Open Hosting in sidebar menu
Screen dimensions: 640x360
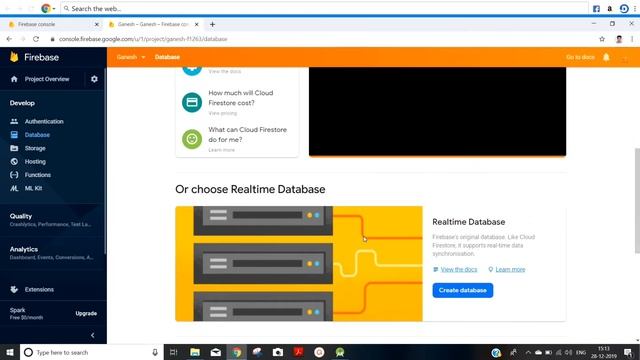(x=35, y=162)
